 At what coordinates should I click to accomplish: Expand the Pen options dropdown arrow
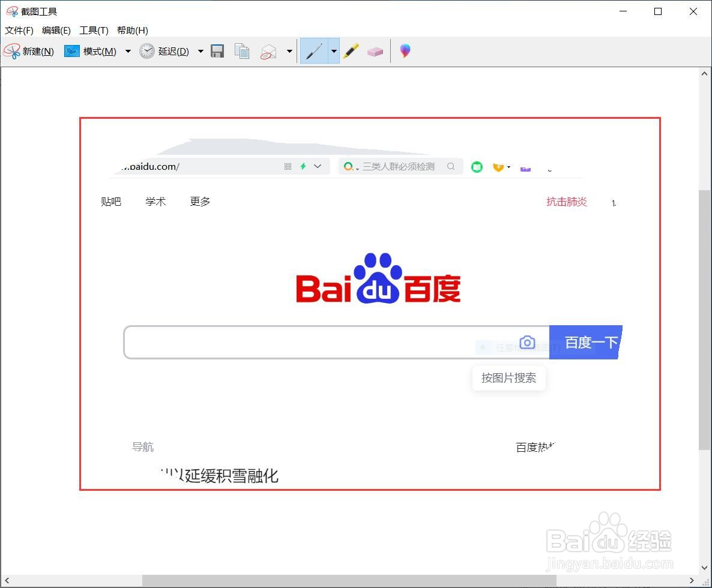334,51
